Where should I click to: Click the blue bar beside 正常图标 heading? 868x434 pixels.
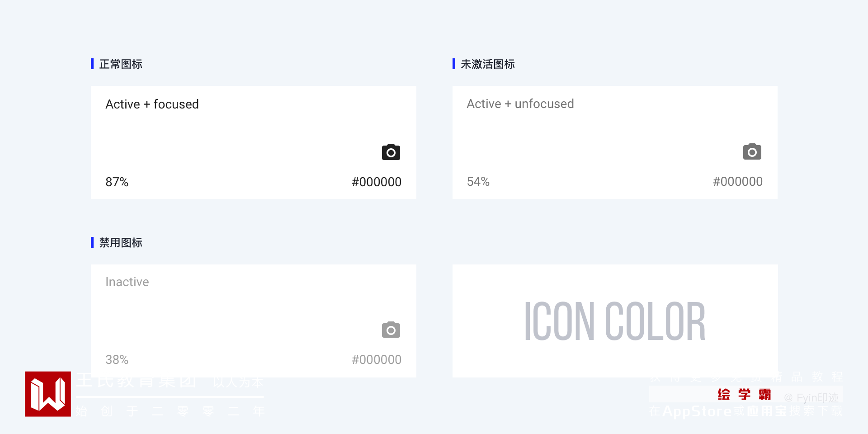[x=92, y=64]
